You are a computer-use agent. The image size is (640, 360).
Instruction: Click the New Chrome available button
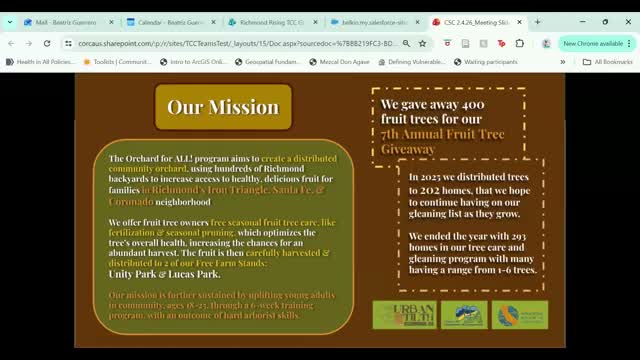click(x=593, y=43)
